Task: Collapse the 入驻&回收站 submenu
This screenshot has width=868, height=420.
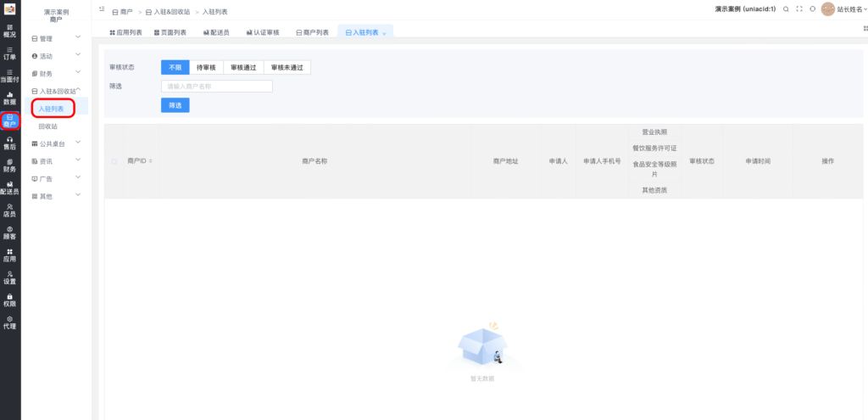Action: tap(57, 91)
